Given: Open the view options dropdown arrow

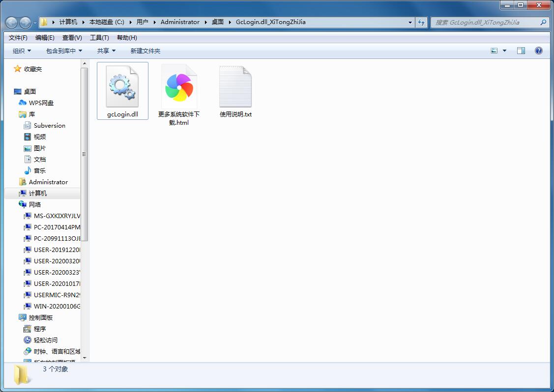Looking at the screenshot, I should click(x=504, y=51).
